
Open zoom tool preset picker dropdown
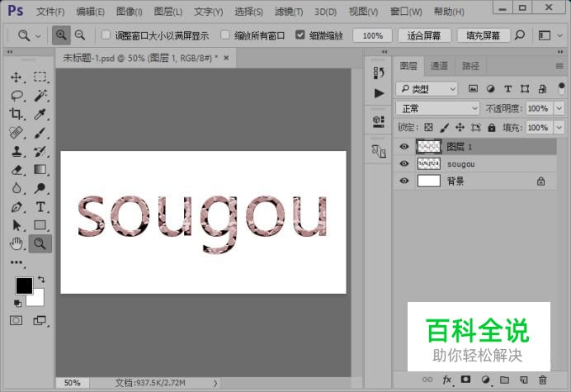coord(38,35)
